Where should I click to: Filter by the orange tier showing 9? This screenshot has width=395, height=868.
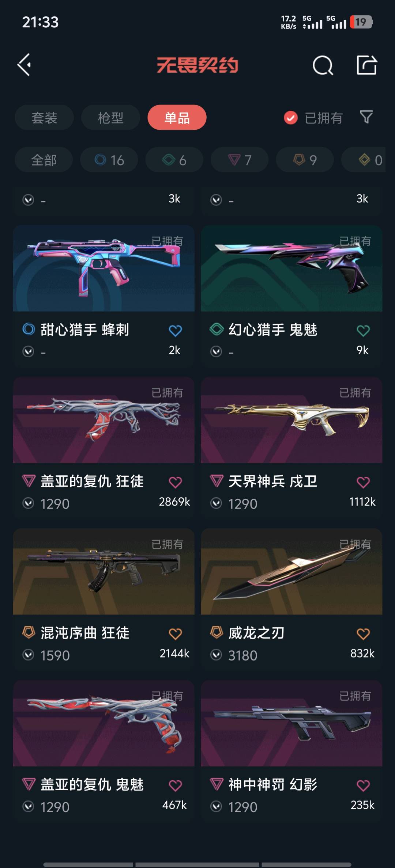[305, 160]
